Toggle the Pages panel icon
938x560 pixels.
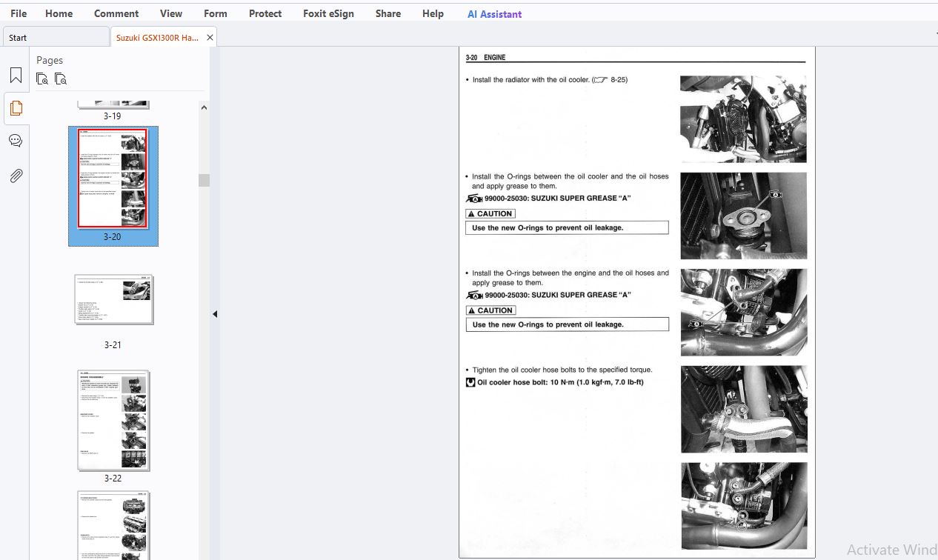(16, 108)
